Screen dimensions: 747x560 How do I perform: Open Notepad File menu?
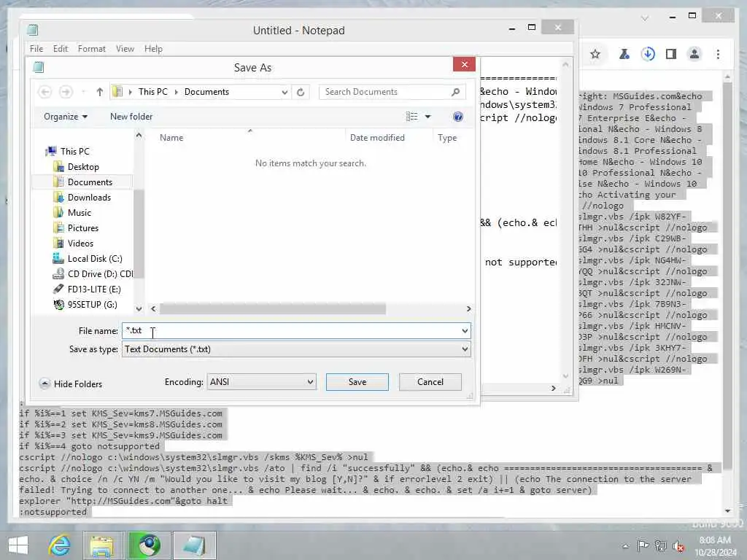tap(36, 49)
